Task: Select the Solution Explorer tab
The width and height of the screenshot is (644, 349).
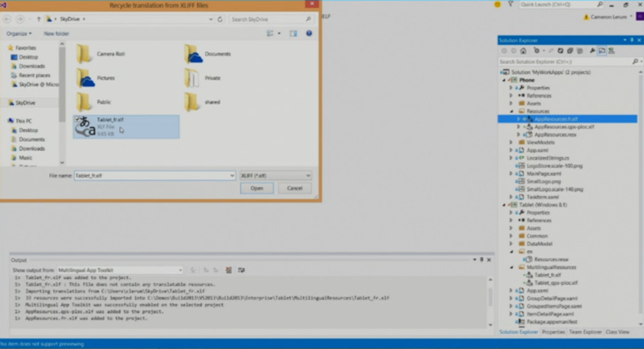Action: coord(518,332)
